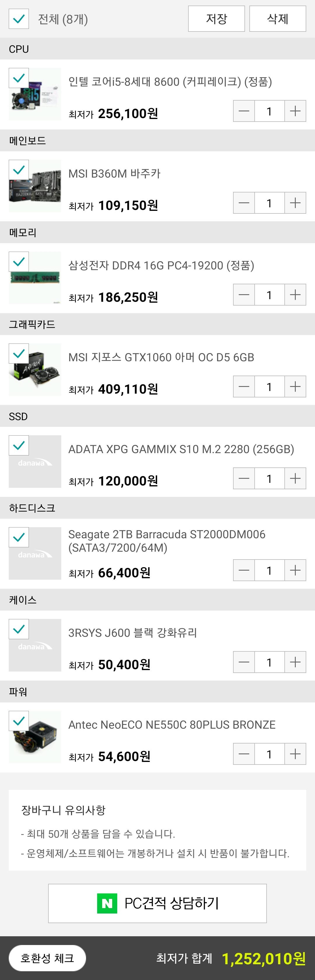Uncheck the Intel i5-8600 CPU checkbox
The height and width of the screenshot is (980, 315).
(x=19, y=78)
